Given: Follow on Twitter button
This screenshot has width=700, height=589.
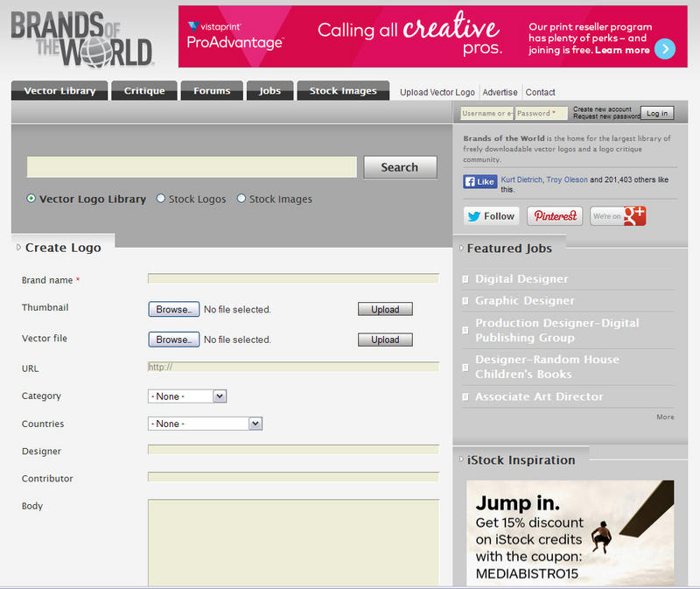Looking at the screenshot, I should point(491,216).
